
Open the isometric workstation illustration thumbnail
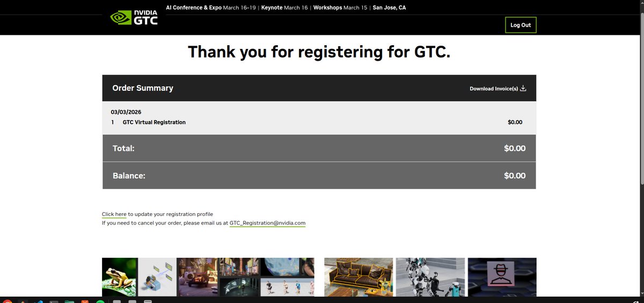coord(158,277)
